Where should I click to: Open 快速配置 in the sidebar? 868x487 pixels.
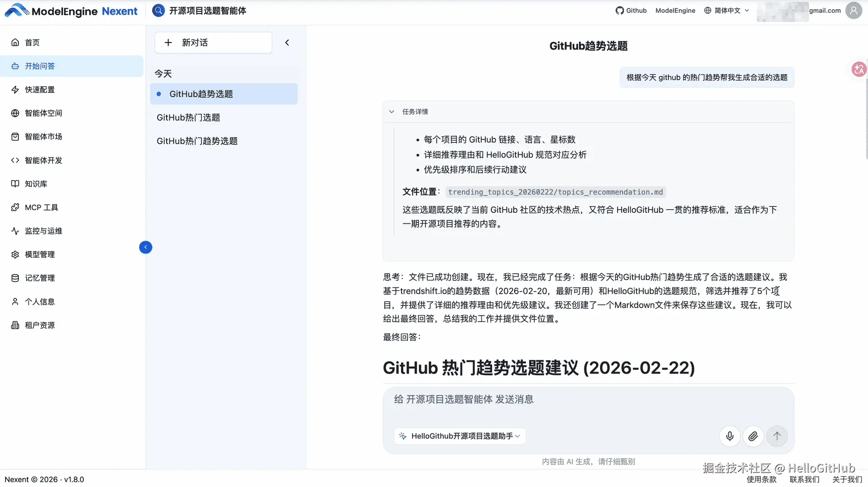coord(72,90)
